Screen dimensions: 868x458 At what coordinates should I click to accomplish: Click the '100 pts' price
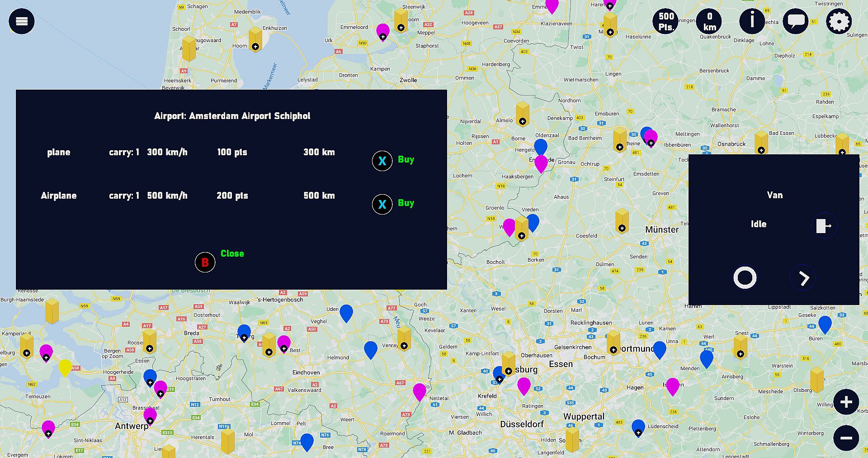coord(232,152)
